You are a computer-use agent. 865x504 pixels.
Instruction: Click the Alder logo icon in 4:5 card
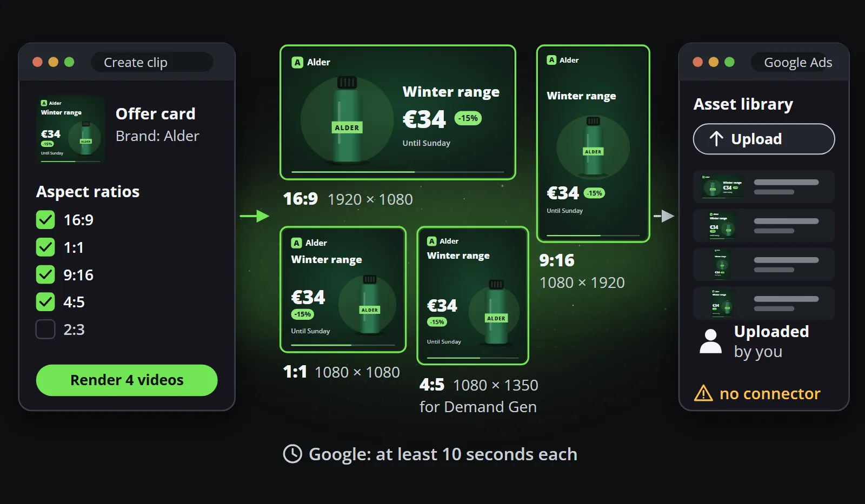[x=431, y=241]
